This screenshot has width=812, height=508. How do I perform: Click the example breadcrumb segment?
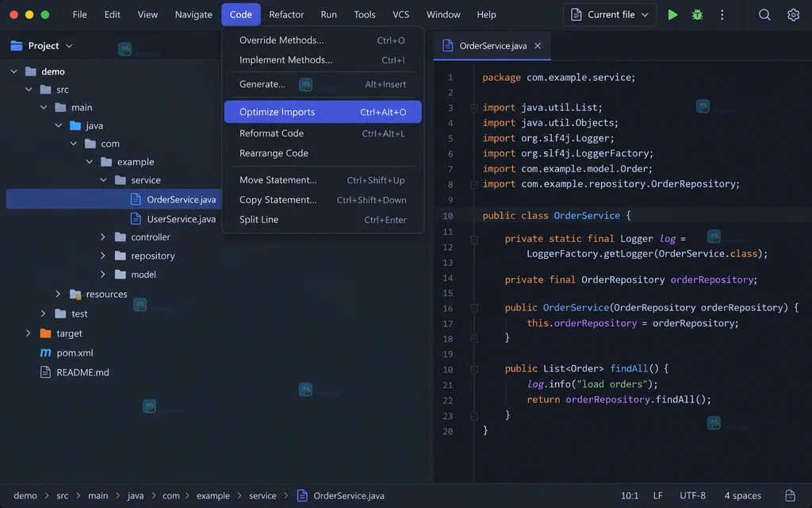pos(213,495)
